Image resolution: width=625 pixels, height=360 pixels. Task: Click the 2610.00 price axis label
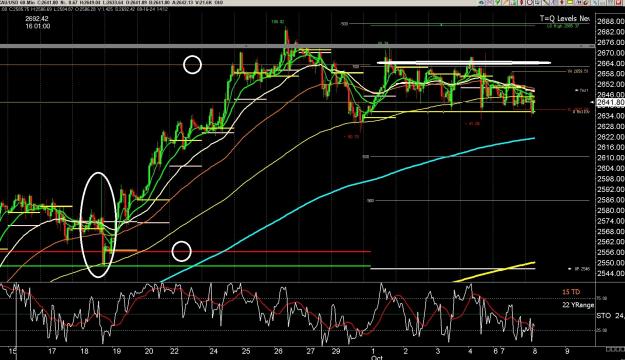[611, 158]
